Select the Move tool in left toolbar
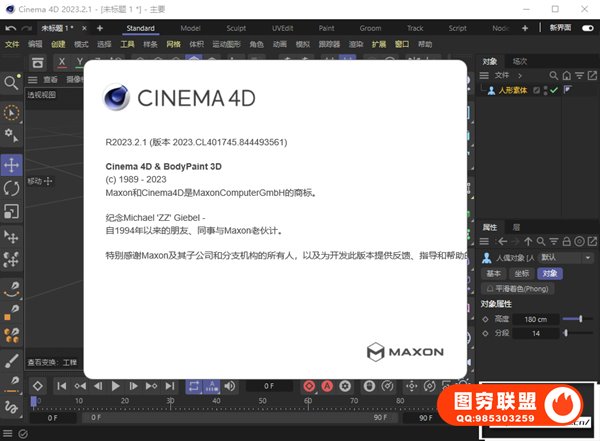Image resolution: width=600 pixels, height=441 pixels. pos(12,163)
